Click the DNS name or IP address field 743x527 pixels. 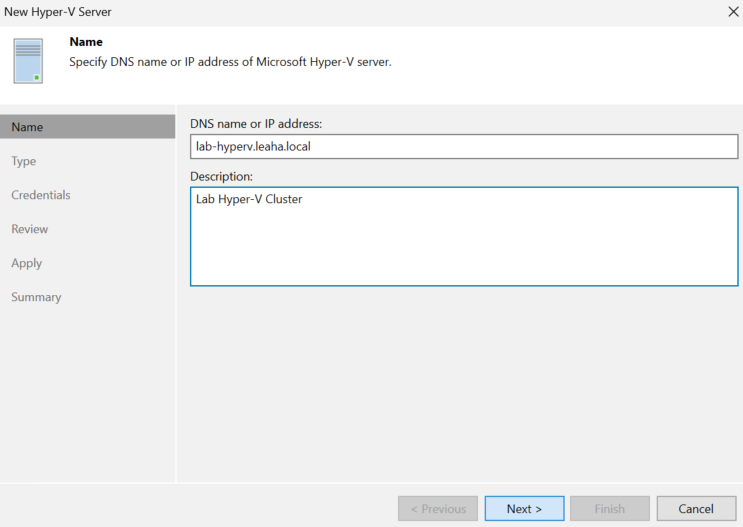[464, 146]
